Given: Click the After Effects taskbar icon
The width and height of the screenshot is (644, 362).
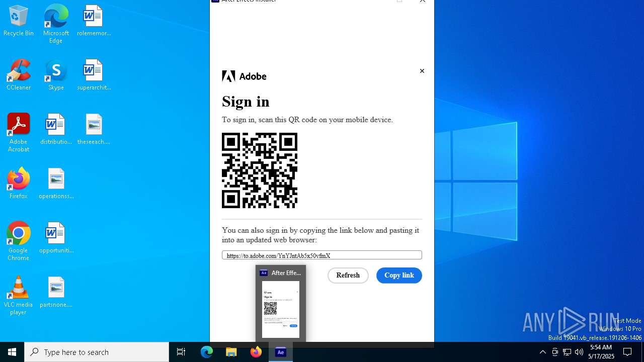Looking at the screenshot, I should pos(281,352).
